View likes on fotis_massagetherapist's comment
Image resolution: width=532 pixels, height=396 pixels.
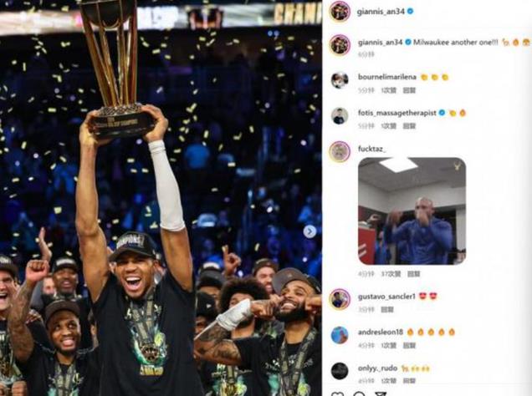click(389, 126)
